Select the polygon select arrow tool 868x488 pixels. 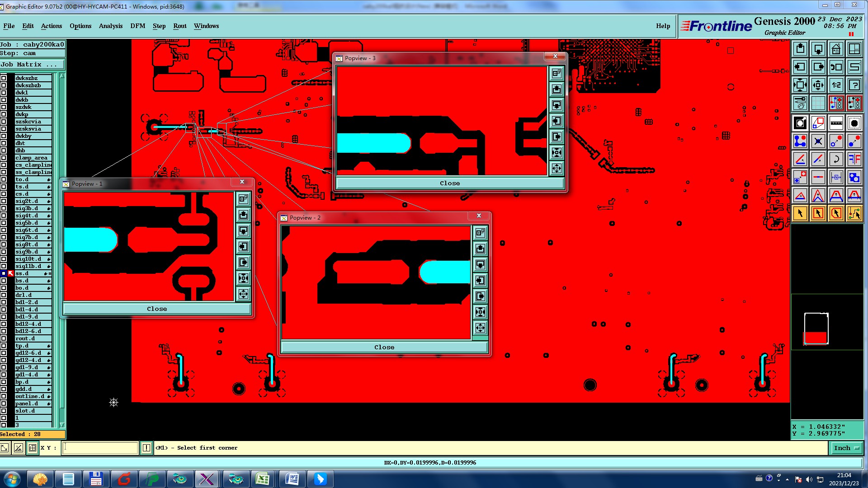coord(836,213)
